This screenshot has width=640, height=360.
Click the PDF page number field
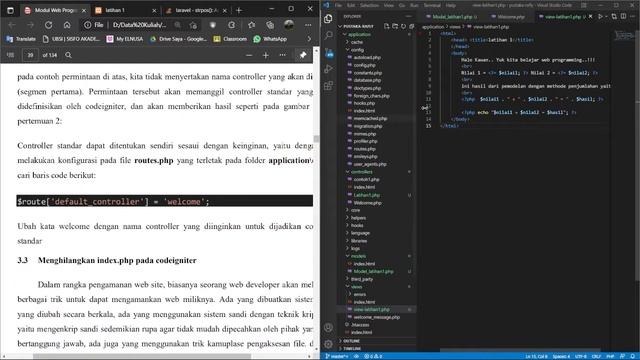[30, 55]
